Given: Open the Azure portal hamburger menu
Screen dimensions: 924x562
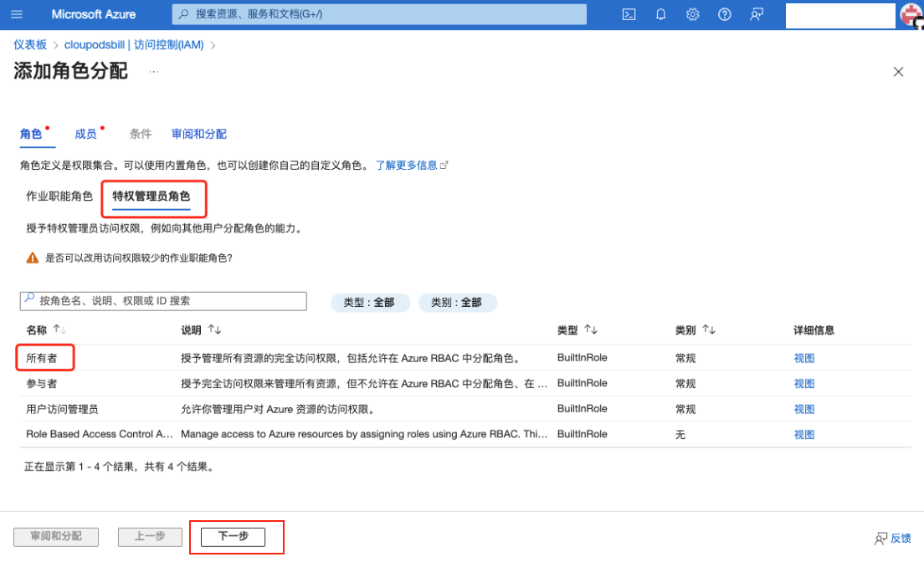Looking at the screenshot, I should [17, 14].
